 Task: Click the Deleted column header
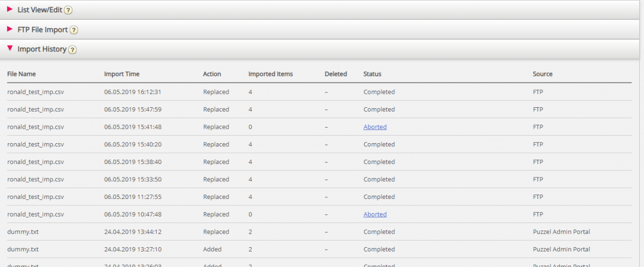click(335, 74)
